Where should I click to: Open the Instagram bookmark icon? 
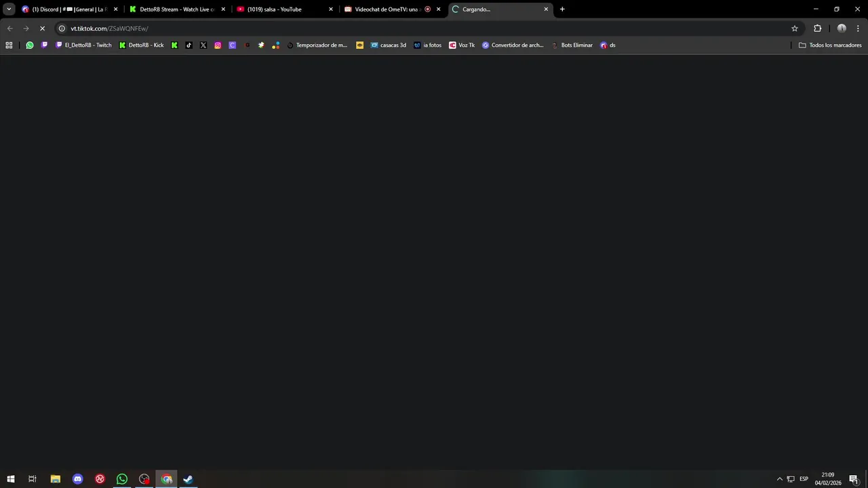point(218,45)
